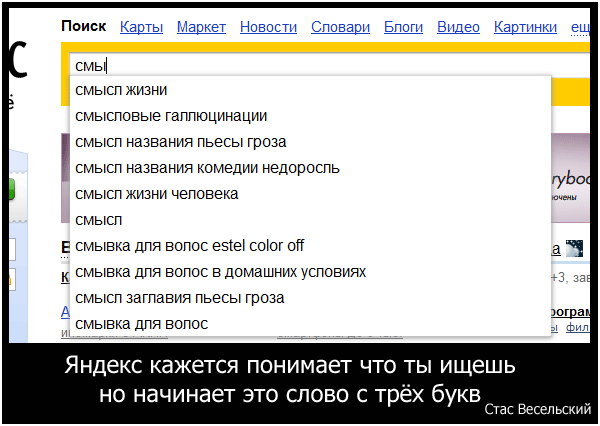Viewport: 600px width, 426px height.
Task: Switch to the Картинки search
Action: 525,27
